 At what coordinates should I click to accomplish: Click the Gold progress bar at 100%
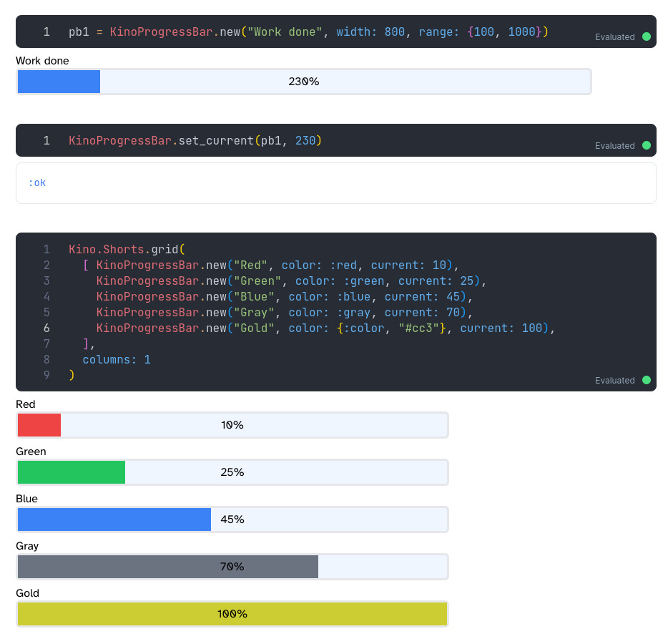(x=232, y=613)
